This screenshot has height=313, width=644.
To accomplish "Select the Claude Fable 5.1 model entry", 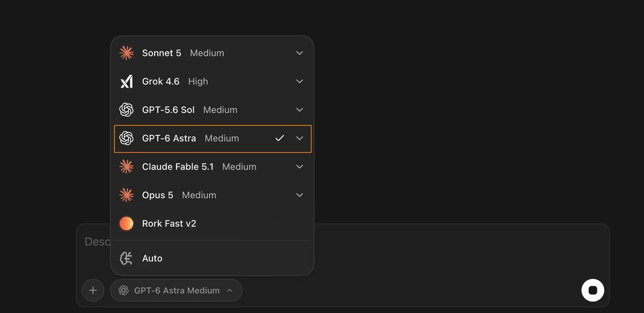I will (213, 166).
